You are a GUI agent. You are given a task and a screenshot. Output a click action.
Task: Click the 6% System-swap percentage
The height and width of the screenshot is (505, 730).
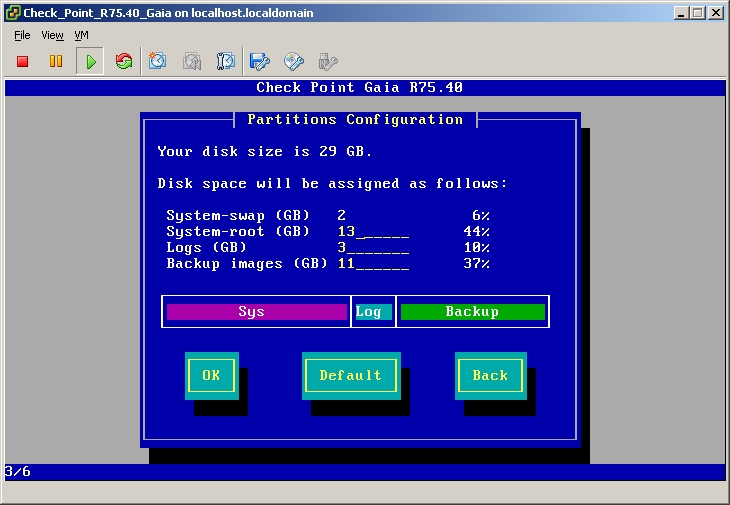(x=481, y=215)
